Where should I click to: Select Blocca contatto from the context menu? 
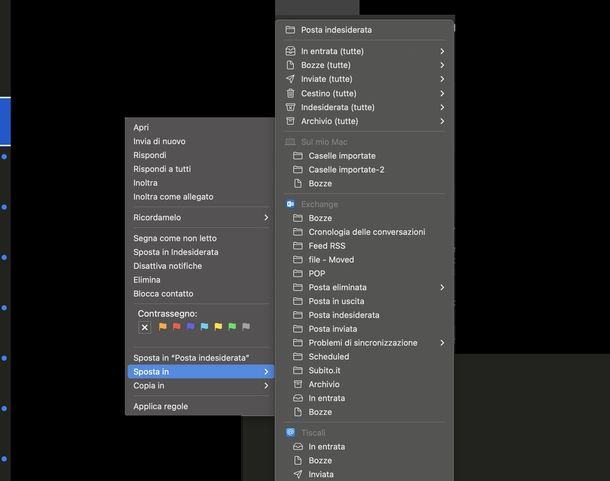click(163, 294)
